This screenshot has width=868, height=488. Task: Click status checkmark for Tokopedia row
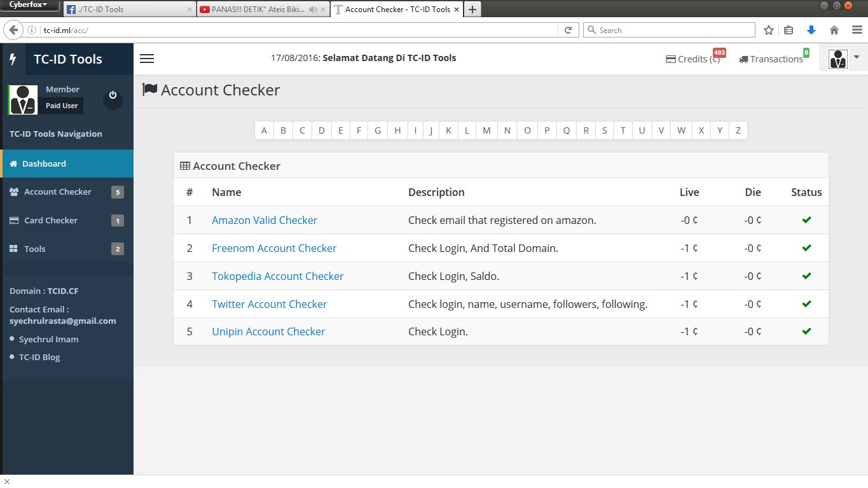[806, 276]
